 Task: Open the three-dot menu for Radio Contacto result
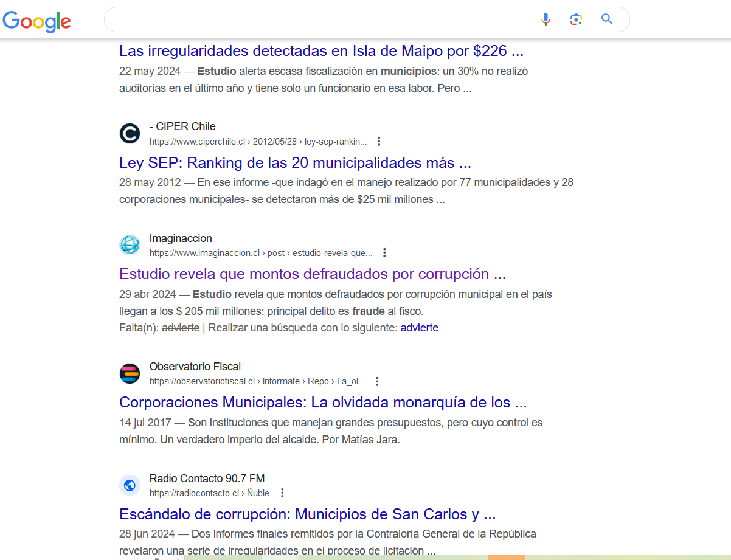click(282, 493)
